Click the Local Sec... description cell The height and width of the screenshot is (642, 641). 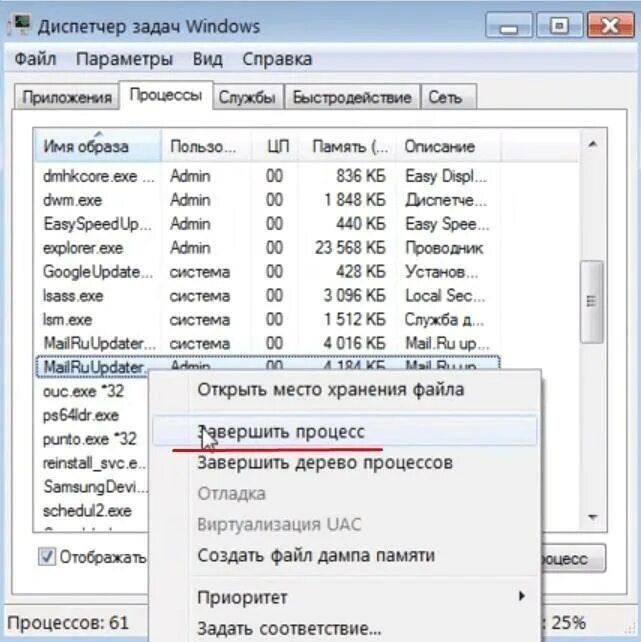(x=445, y=296)
